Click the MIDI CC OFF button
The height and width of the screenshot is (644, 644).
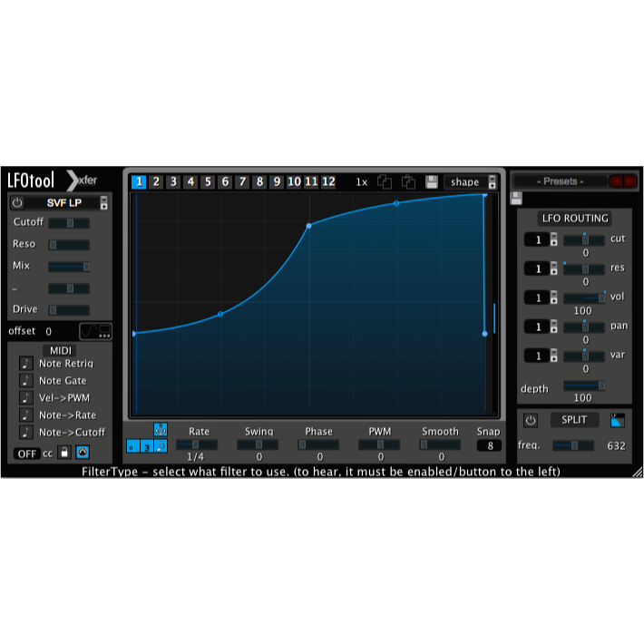click(x=27, y=453)
